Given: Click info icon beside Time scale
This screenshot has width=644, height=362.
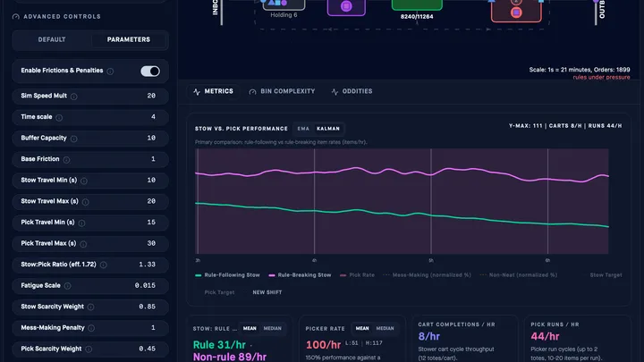Looking at the screenshot, I should pos(59,118).
